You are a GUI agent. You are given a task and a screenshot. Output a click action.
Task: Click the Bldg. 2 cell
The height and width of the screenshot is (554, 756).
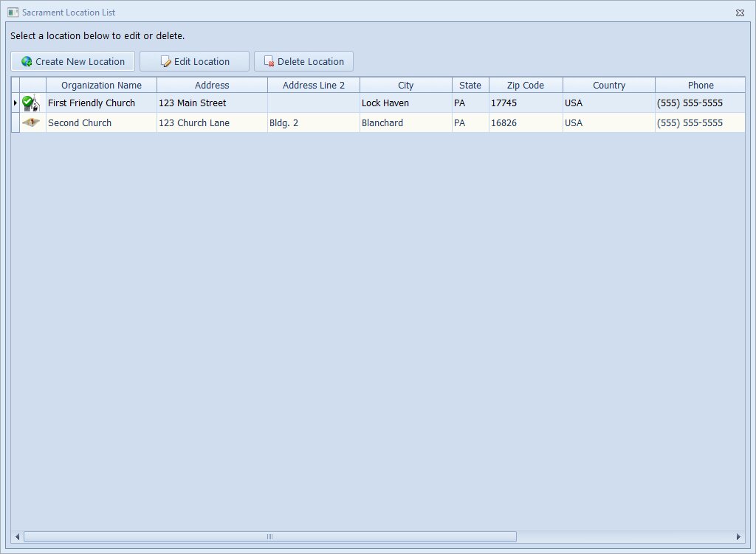pos(313,123)
